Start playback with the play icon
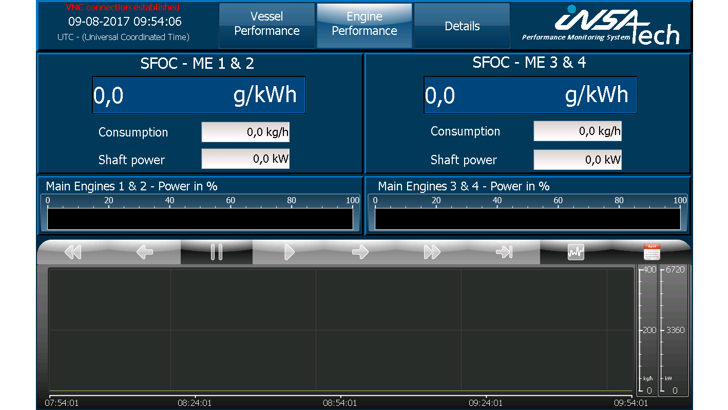Viewport: 728px width, 410px height. tap(289, 252)
